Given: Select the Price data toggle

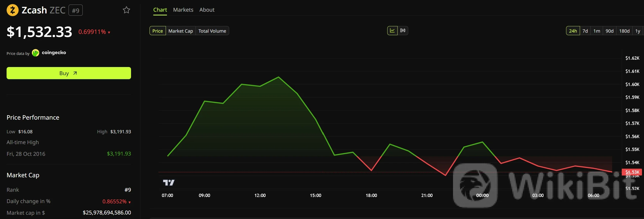Looking at the screenshot, I should pos(158,31).
